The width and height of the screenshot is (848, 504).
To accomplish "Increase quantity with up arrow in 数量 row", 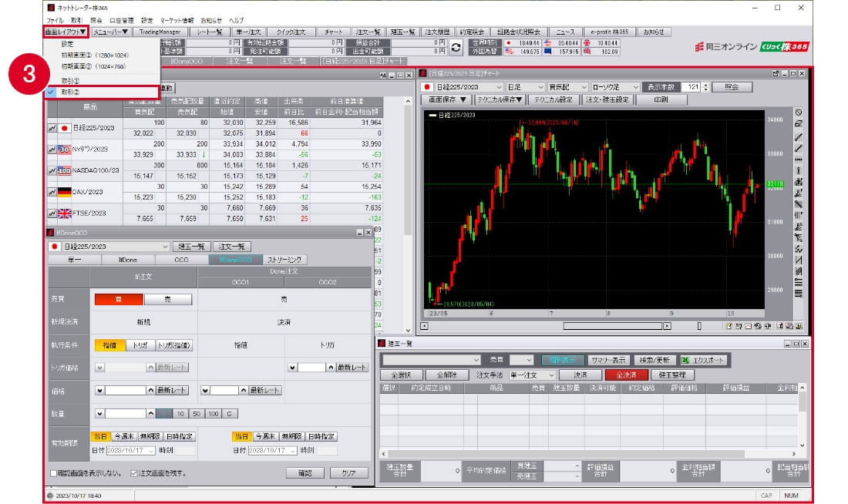I will (x=150, y=414).
